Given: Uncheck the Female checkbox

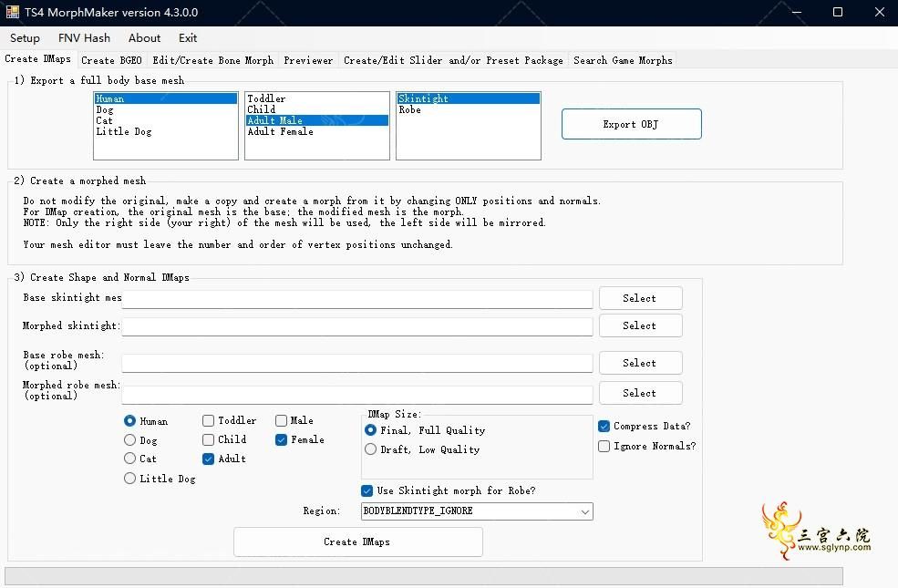Looking at the screenshot, I should click(x=281, y=439).
